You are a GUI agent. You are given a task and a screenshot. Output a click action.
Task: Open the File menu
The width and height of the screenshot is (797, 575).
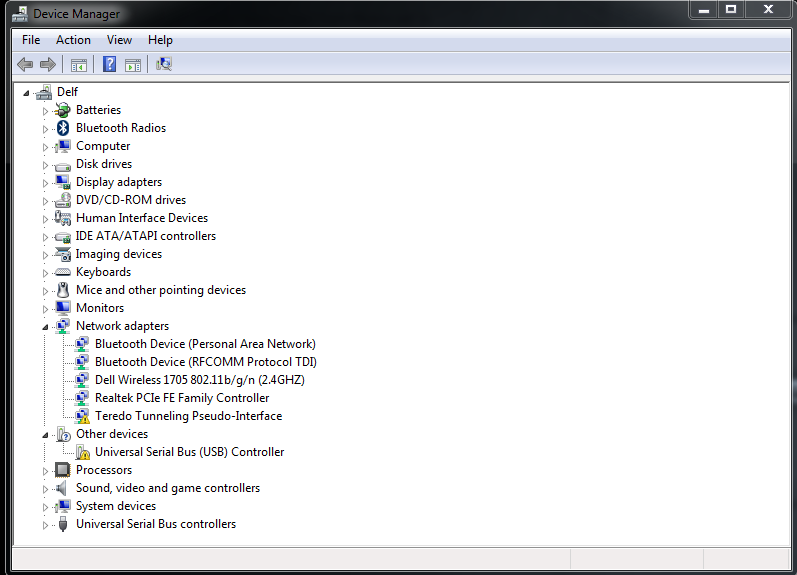31,40
